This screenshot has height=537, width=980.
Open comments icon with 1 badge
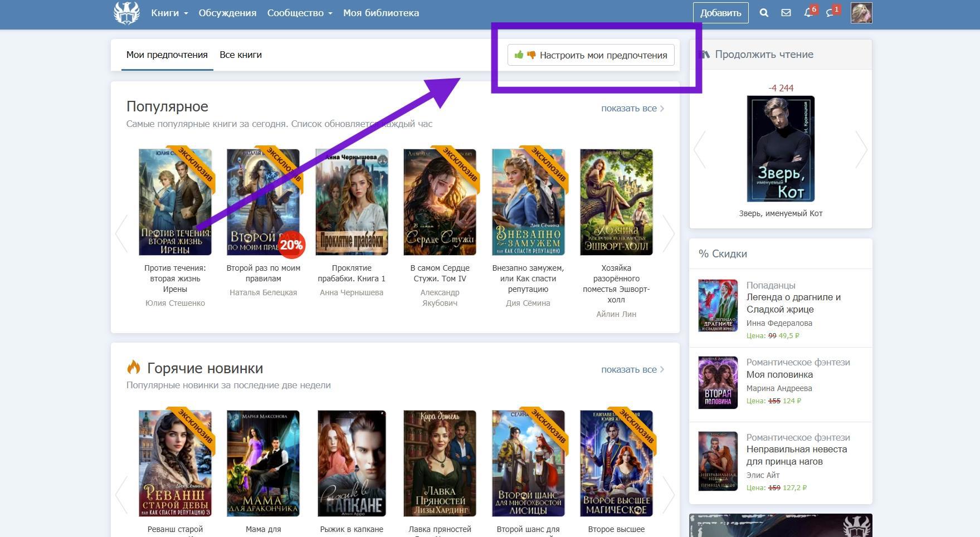[830, 13]
